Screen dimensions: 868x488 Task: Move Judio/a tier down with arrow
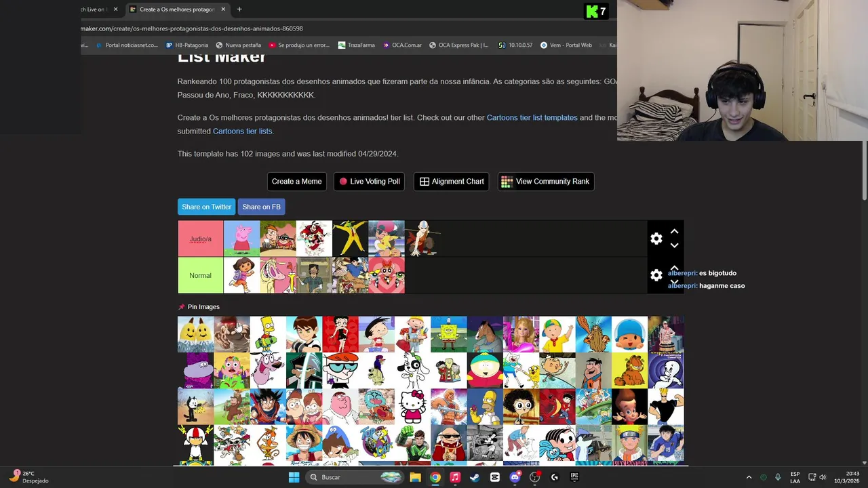[674, 245]
